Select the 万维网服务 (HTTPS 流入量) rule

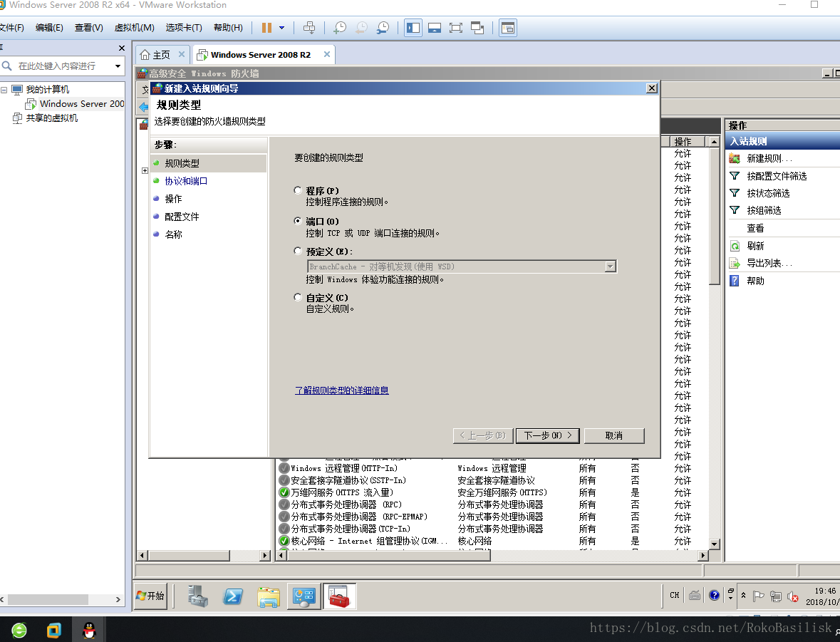point(342,492)
